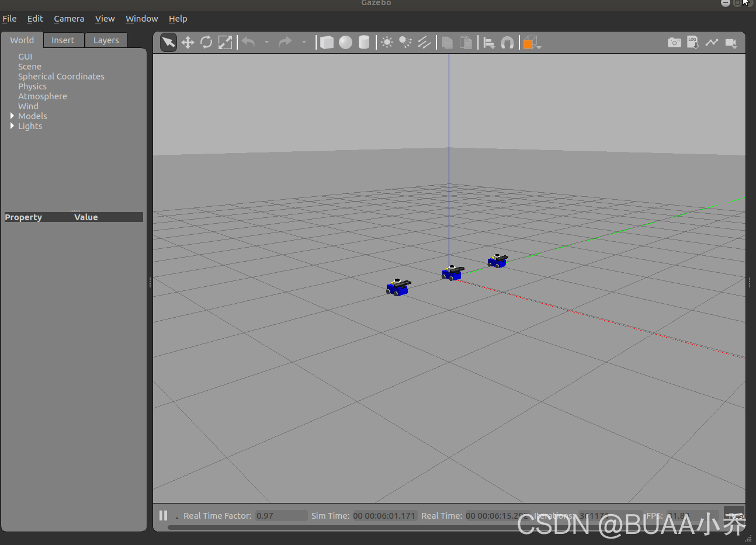This screenshot has width=756, height=545.
Task: Insert a box shape
Action: [327, 42]
